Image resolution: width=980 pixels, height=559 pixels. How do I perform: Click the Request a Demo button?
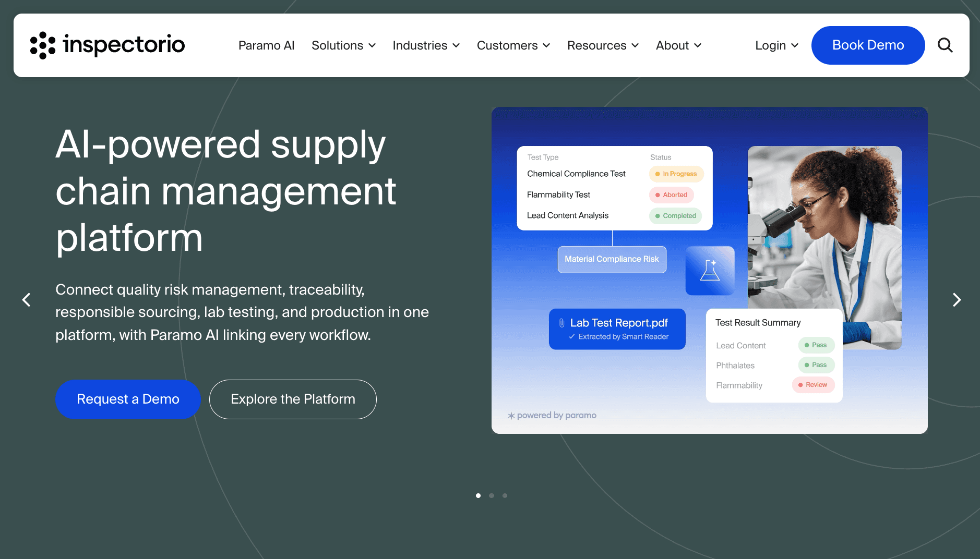tap(128, 399)
